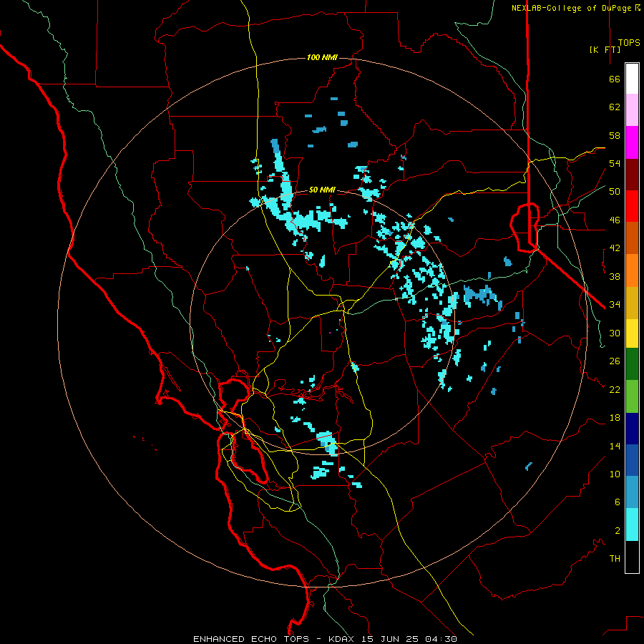Screen dimensions: 644x644
Task: Click the '15 JUN 25' date text
Action: (x=391, y=639)
